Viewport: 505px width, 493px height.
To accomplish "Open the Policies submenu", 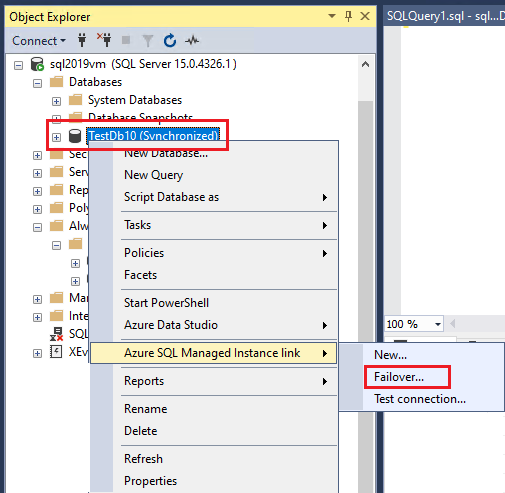I will pos(213,253).
